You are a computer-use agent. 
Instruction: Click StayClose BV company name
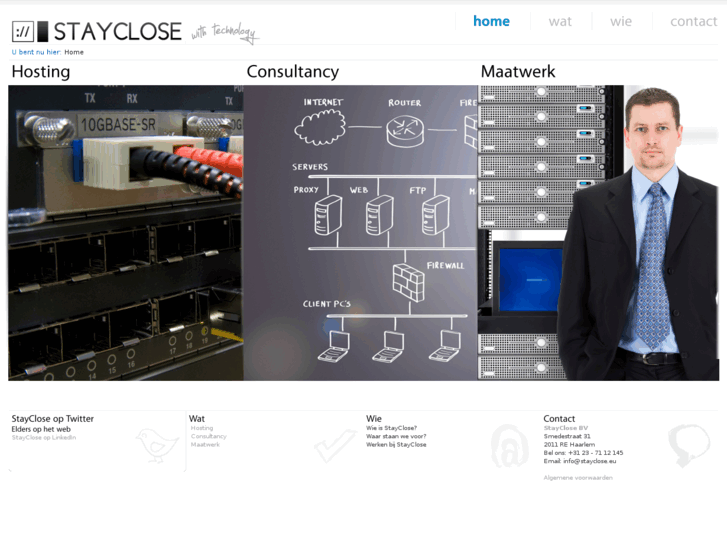click(x=566, y=428)
